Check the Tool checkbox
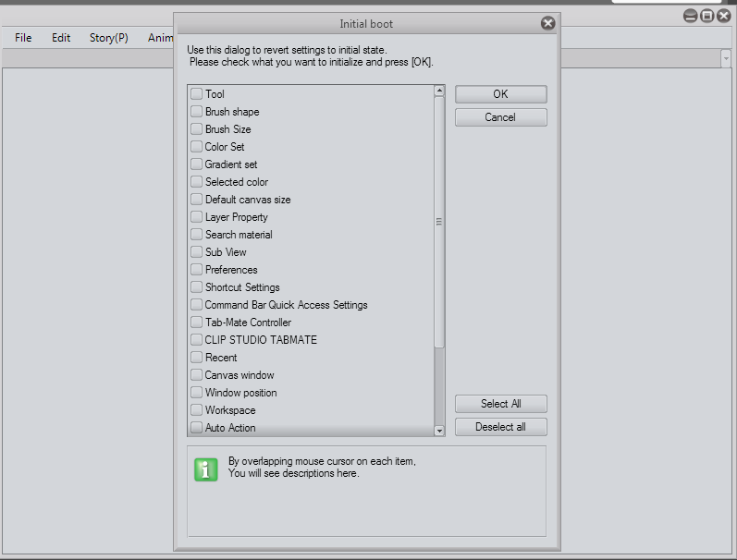 [x=196, y=94]
